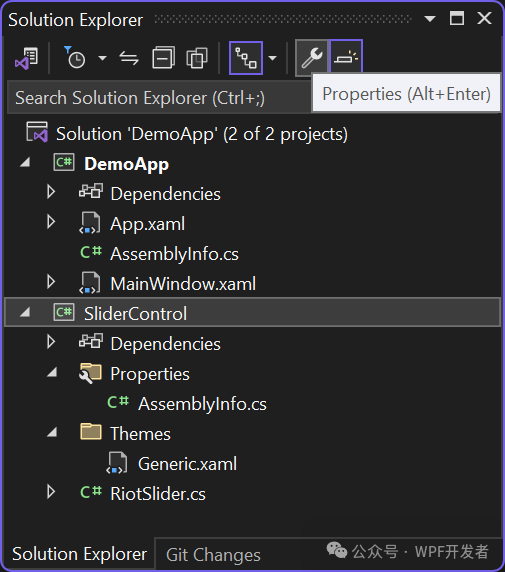Toggle the file nesting view button
The height and width of the screenshot is (572, 505).
(x=246, y=58)
